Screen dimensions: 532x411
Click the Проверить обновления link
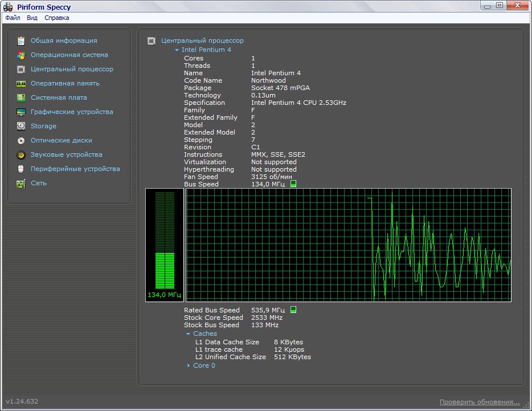coord(480,402)
